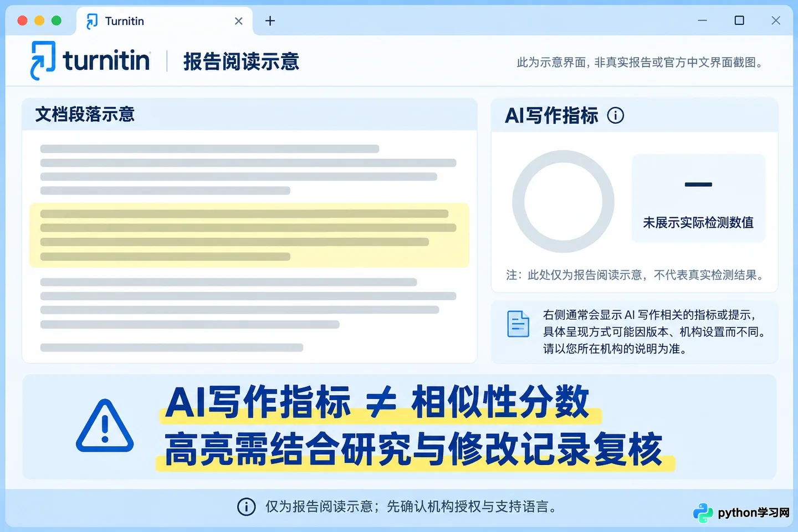
Task: Click the 文档段落示意 panel heading
Action: [x=85, y=114]
